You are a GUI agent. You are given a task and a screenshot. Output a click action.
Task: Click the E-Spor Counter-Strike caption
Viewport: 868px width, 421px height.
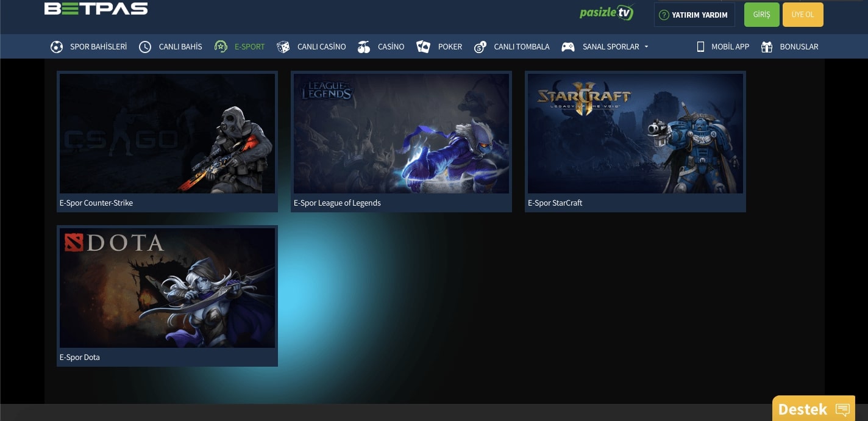tap(96, 203)
